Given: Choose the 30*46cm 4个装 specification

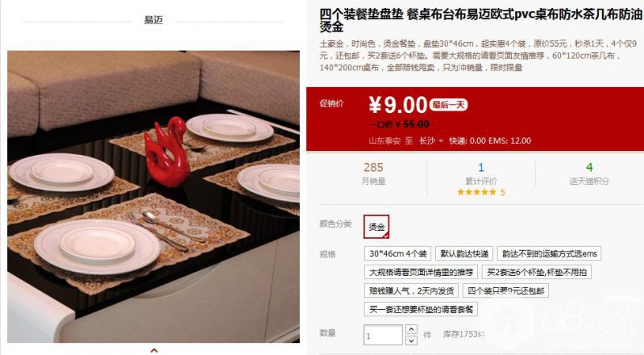Looking at the screenshot, I should pos(397,253).
